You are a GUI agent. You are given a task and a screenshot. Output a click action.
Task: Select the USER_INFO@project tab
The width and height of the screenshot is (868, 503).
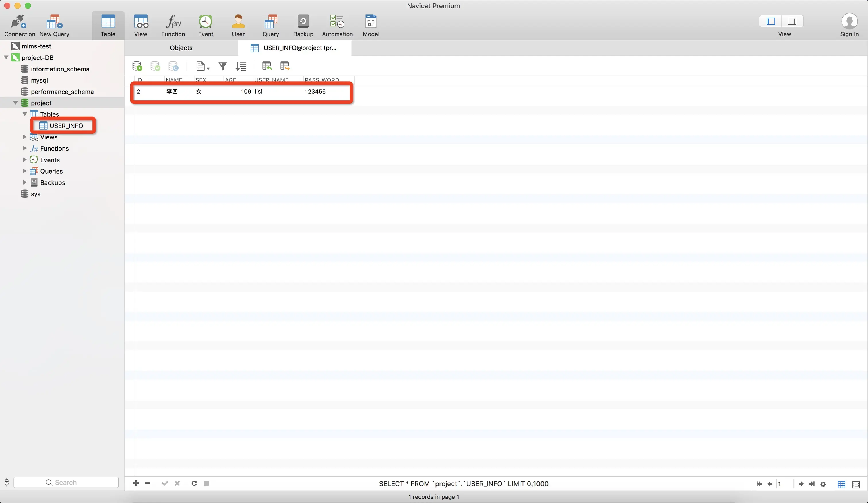coord(299,48)
